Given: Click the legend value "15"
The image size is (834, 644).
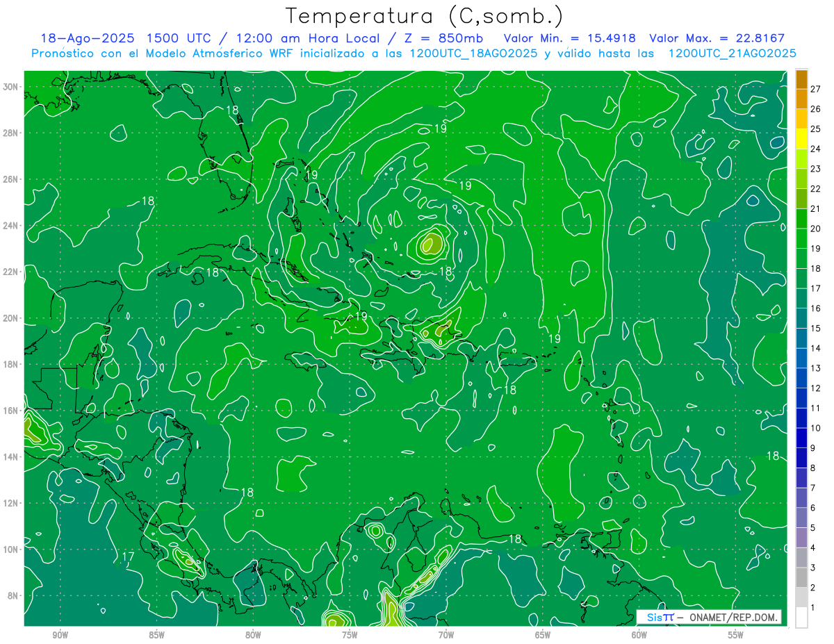Looking at the screenshot, I should click(815, 329).
